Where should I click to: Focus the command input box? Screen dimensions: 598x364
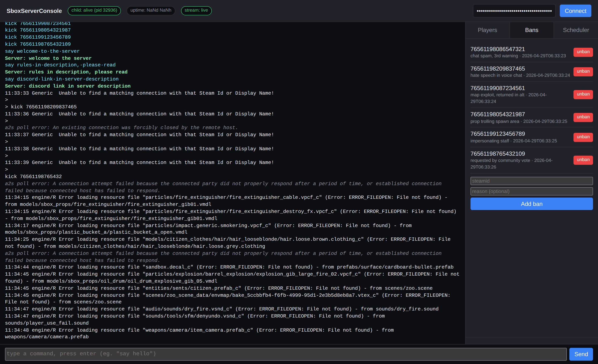[286, 354]
